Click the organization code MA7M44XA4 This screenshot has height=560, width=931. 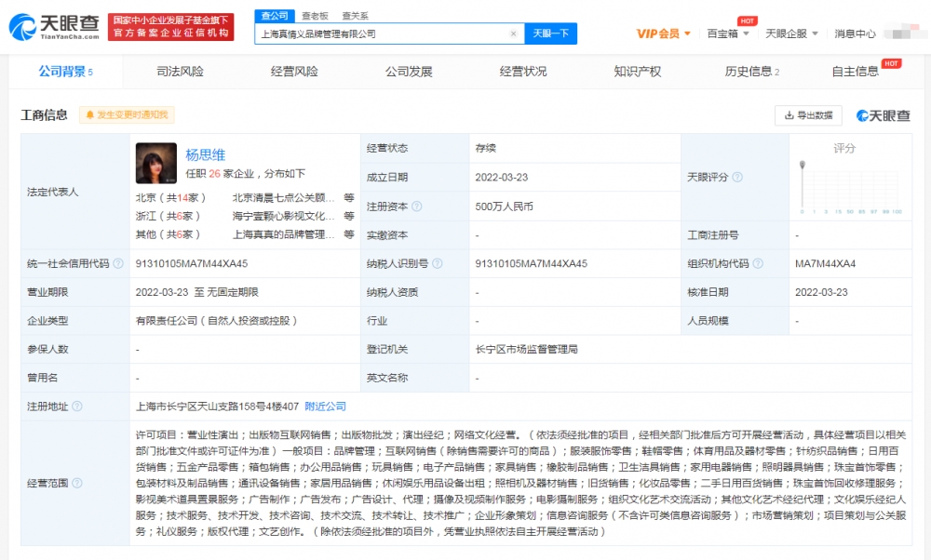click(825, 263)
